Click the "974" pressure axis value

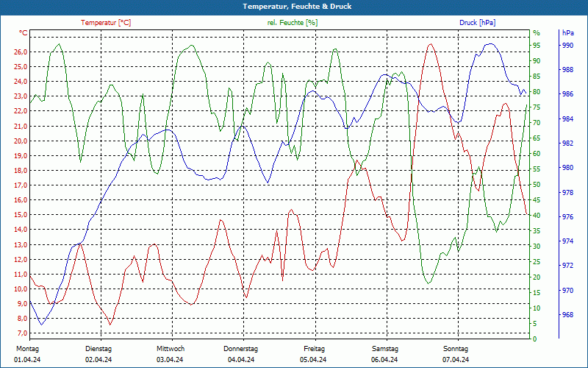click(x=567, y=241)
